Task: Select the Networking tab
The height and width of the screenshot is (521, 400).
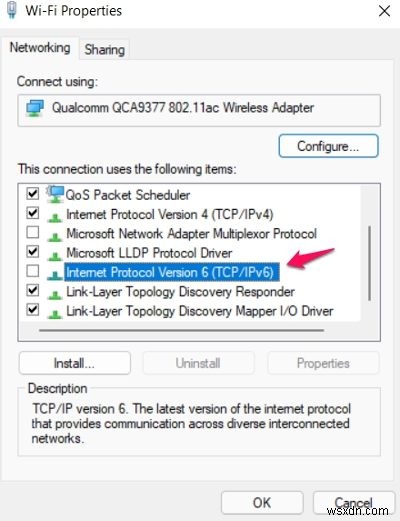Action: 40,47
